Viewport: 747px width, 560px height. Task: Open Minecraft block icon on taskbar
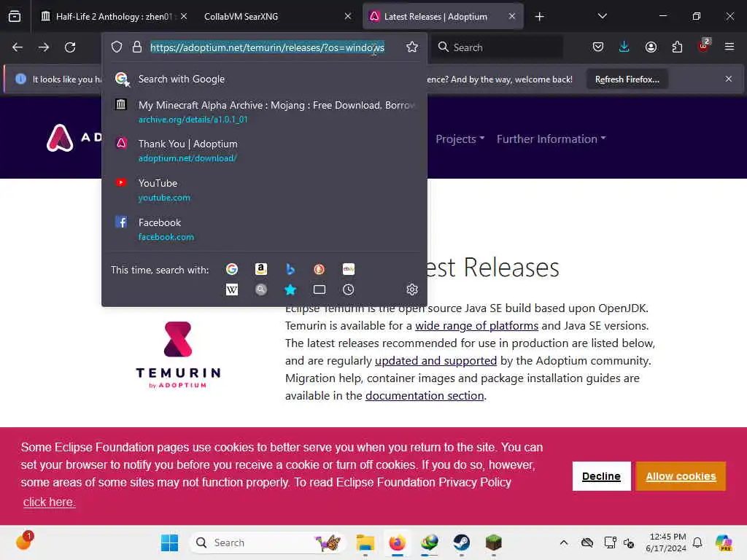pos(494,542)
